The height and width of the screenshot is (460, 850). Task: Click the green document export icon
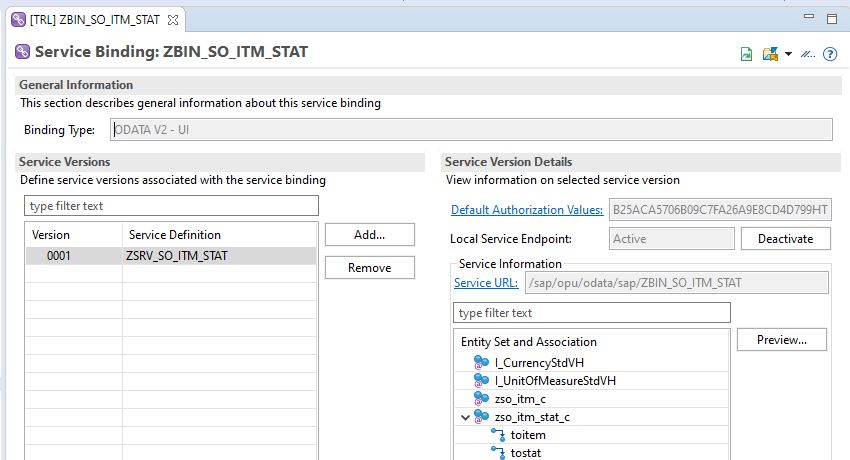746,54
